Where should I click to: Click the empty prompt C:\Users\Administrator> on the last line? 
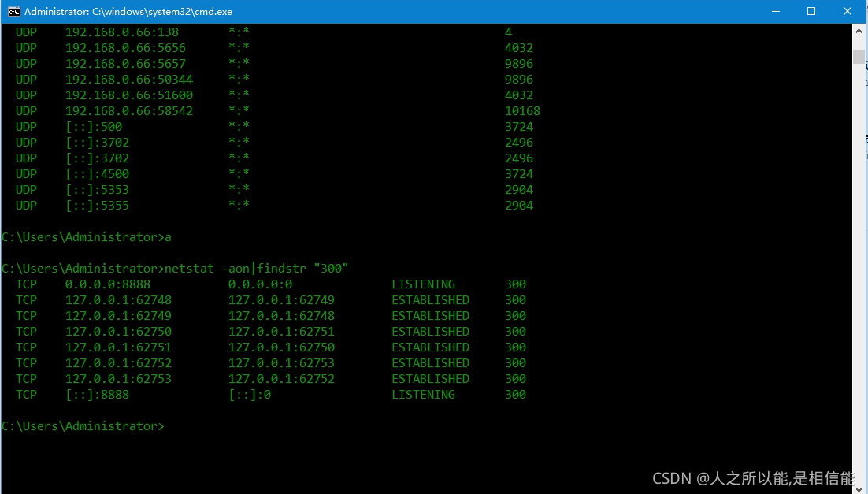pos(83,426)
